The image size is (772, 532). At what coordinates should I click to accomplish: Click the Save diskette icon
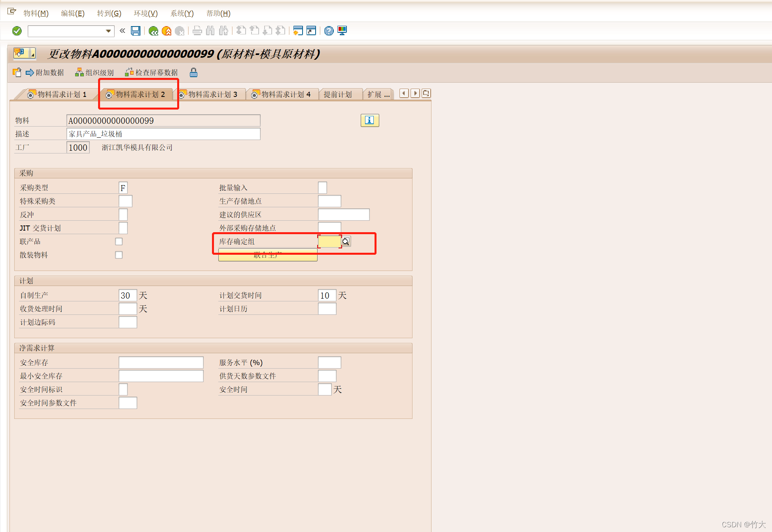pyautogui.click(x=136, y=31)
